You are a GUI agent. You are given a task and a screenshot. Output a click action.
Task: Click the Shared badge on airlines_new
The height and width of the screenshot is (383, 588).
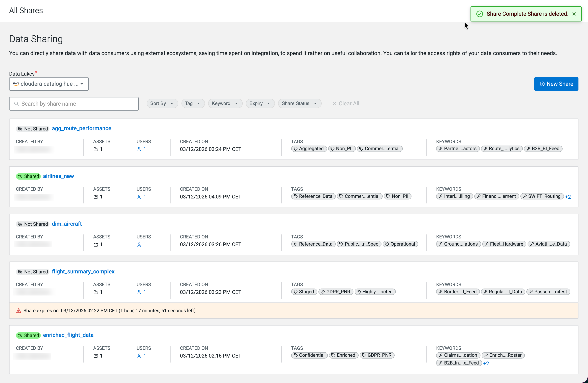pos(28,176)
